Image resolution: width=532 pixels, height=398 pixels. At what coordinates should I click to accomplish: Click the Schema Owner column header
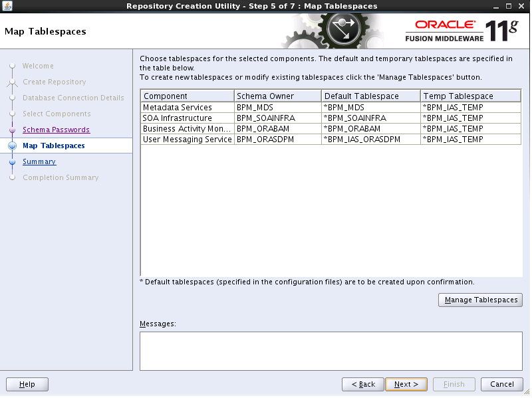[x=279, y=96]
